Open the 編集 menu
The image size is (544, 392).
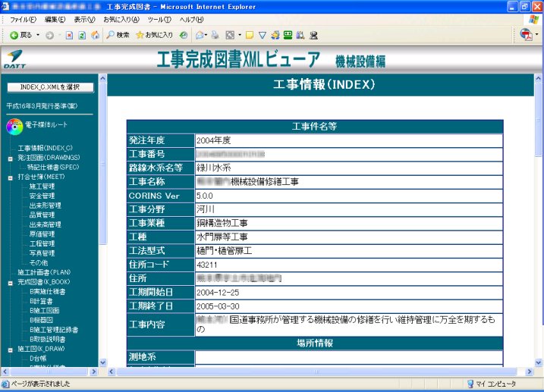pyautogui.click(x=55, y=20)
